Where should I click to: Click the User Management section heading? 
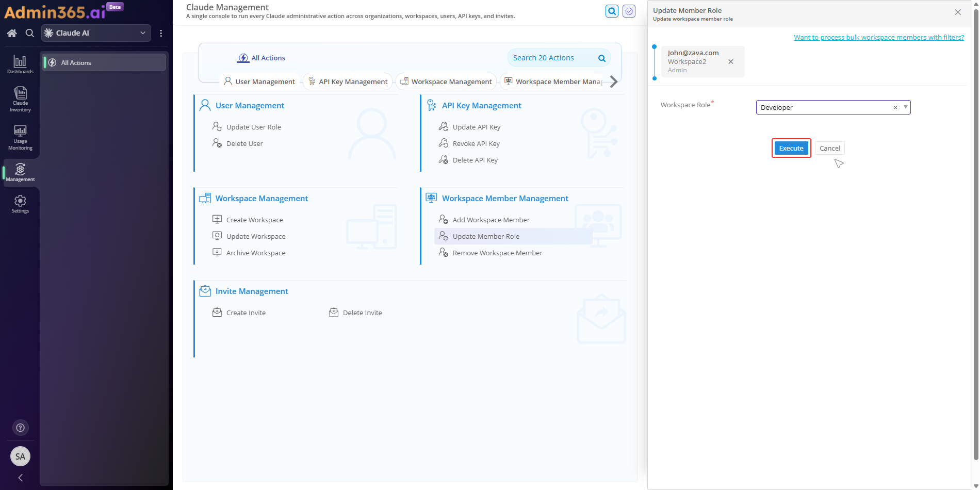coord(250,105)
